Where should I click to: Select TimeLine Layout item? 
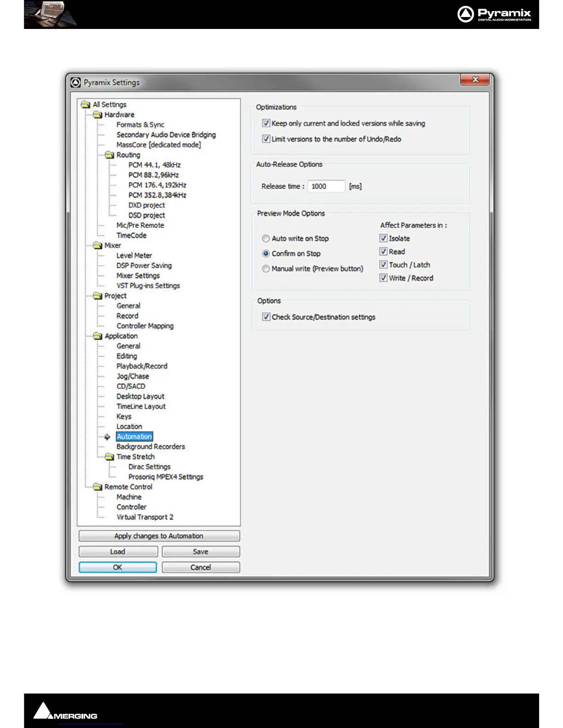click(141, 407)
